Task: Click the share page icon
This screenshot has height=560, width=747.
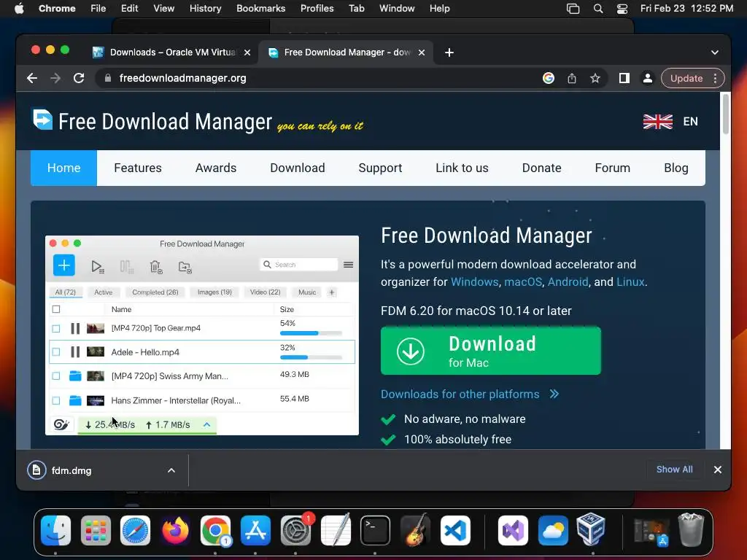Action: (x=572, y=78)
